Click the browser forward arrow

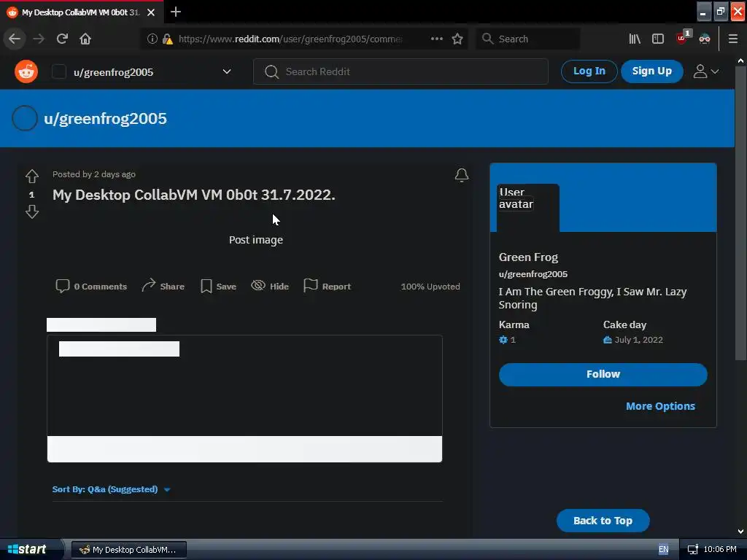[x=39, y=39]
